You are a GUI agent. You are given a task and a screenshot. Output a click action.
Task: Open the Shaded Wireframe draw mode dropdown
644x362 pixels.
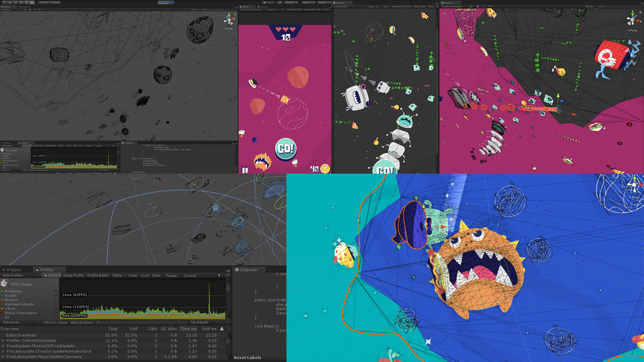[x=454, y=6]
